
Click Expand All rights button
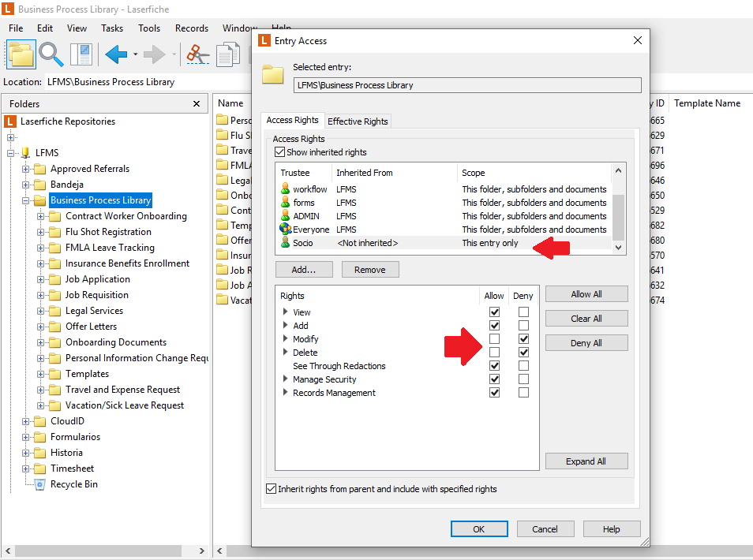586,461
